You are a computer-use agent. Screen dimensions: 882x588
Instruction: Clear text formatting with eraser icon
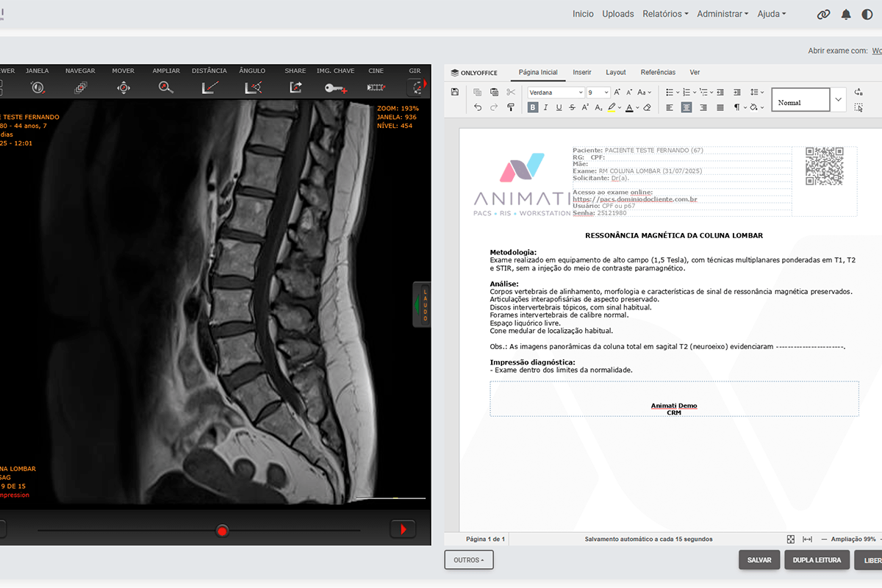coord(647,107)
